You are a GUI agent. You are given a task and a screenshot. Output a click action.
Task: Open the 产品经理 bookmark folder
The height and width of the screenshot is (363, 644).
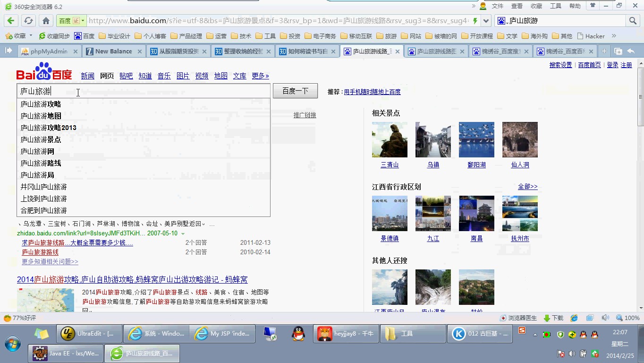coord(186,36)
